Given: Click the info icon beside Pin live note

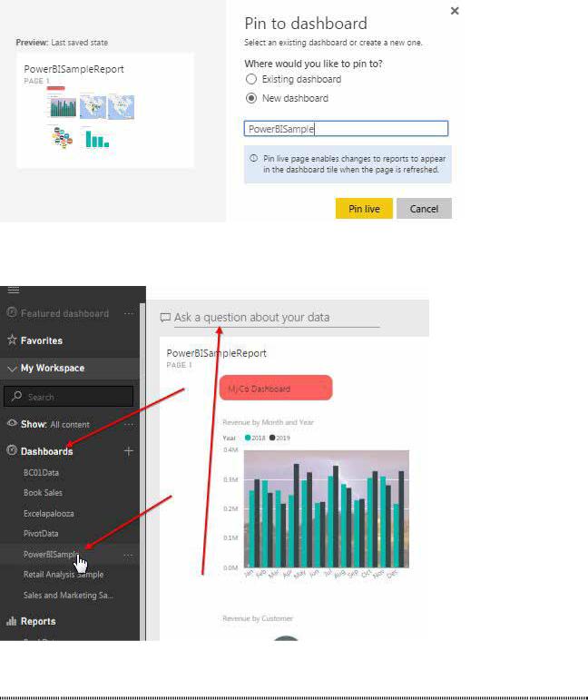Looking at the screenshot, I should [253, 158].
